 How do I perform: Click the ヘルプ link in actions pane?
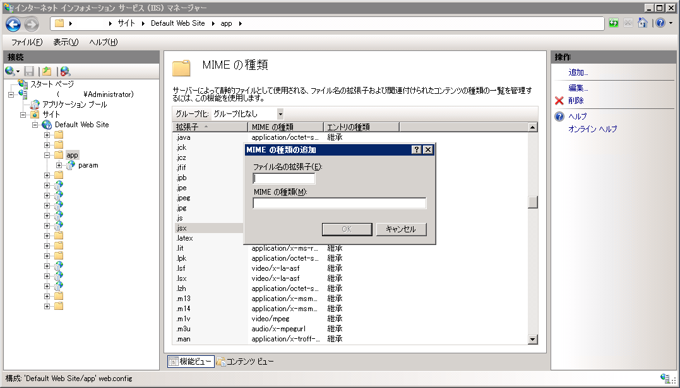577,116
